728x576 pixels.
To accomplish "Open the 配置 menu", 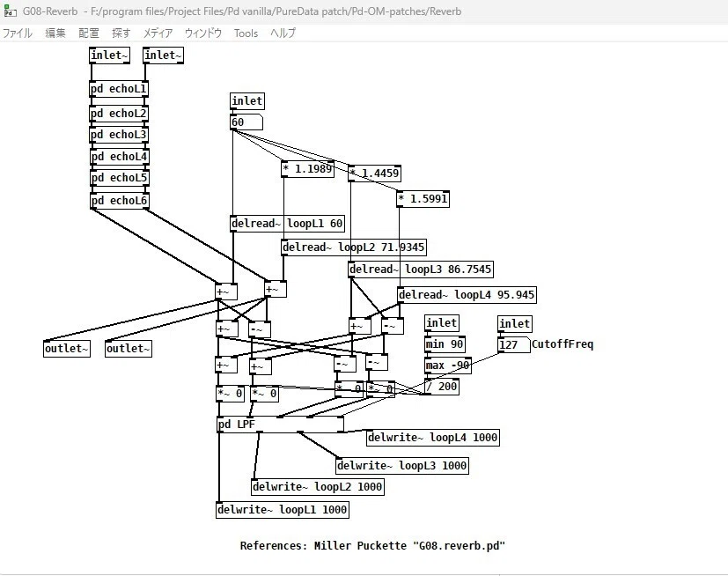I will [x=89, y=33].
